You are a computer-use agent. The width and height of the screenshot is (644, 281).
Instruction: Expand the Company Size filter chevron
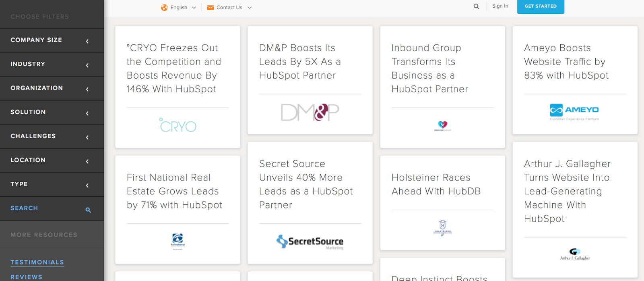tap(87, 41)
